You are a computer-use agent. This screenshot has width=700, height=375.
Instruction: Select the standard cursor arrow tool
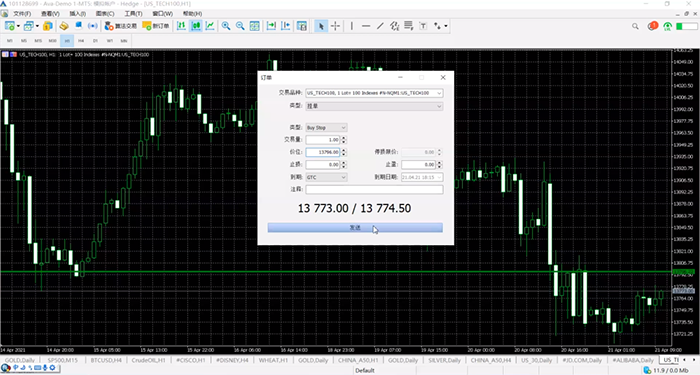321,26
